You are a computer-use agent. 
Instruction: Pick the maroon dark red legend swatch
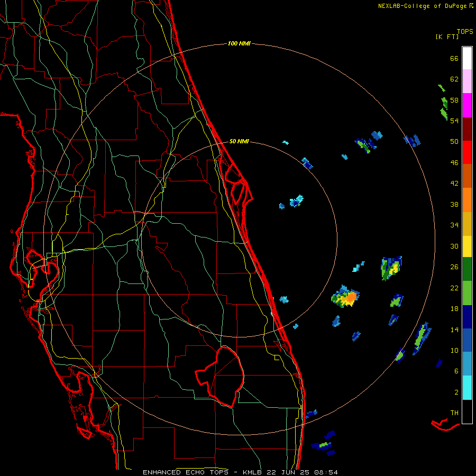[467, 130]
